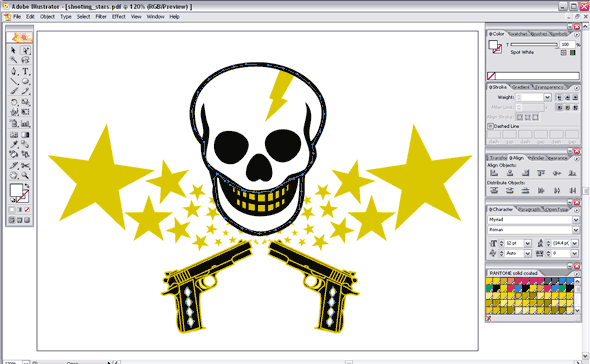590x364 pixels.
Task: Open the Roman font style dropdown
Action: [x=576, y=230]
